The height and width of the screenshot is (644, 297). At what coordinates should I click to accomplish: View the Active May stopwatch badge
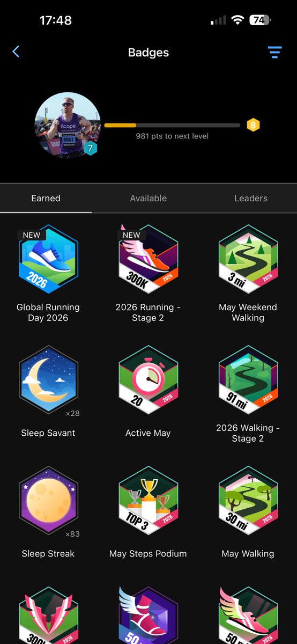point(148,381)
